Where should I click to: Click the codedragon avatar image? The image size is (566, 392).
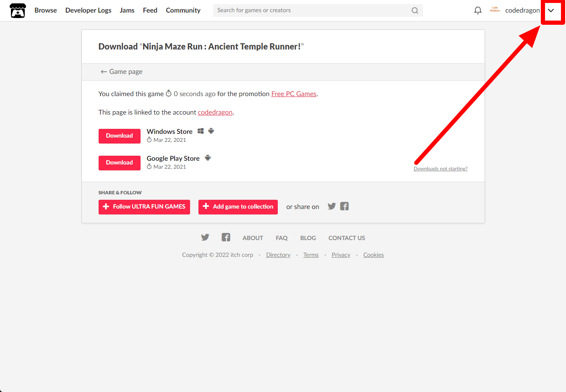tap(495, 10)
